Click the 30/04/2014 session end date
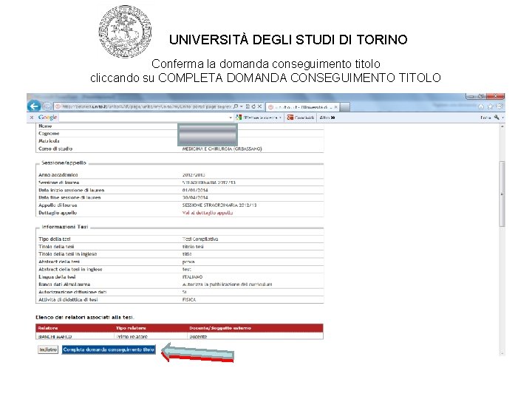The width and height of the screenshot is (532, 399). pos(195,197)
